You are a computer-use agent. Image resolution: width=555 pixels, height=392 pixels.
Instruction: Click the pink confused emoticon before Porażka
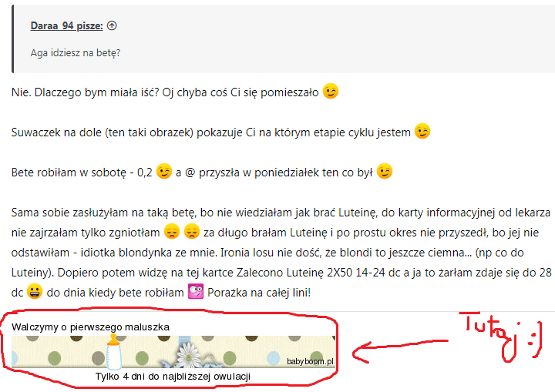coord(196,292)
